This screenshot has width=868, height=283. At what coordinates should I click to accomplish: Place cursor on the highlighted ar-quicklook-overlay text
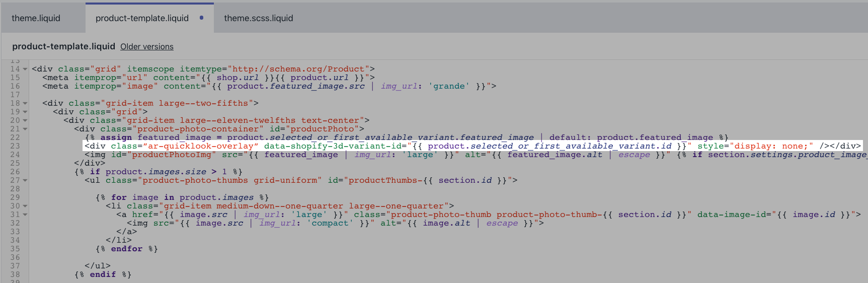[200, 146]
